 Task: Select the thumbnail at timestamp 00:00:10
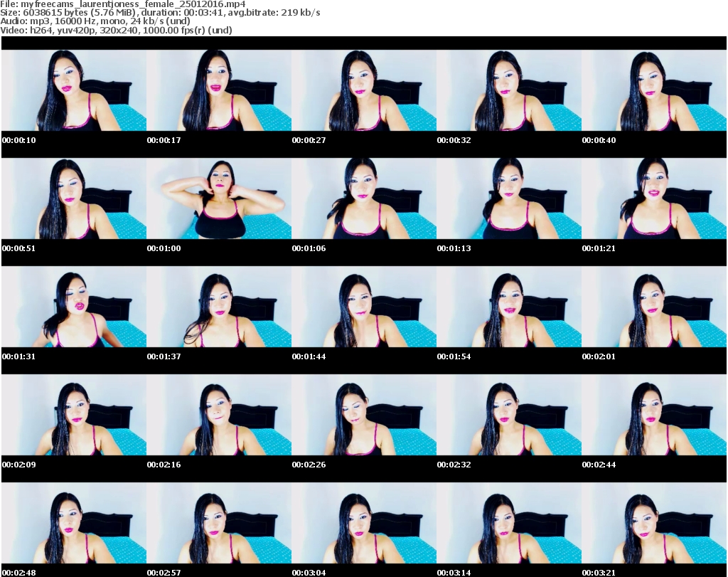74,90
